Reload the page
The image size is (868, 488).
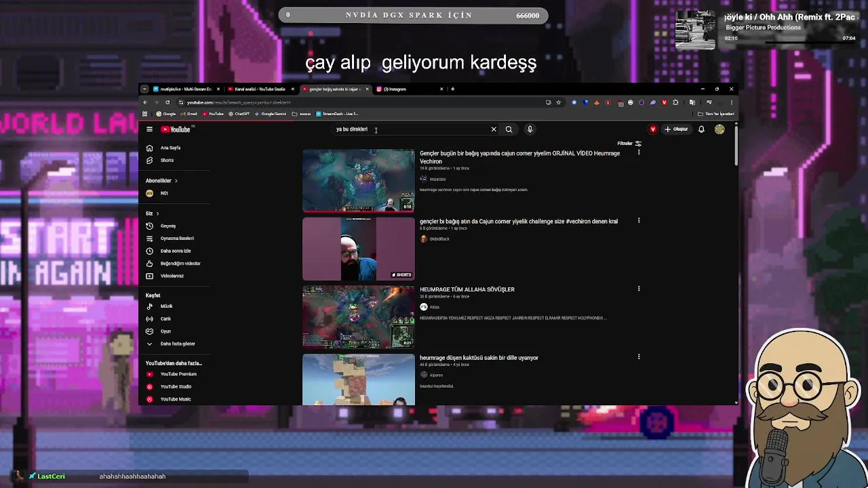pyautogui.click(x=167, y=102)
